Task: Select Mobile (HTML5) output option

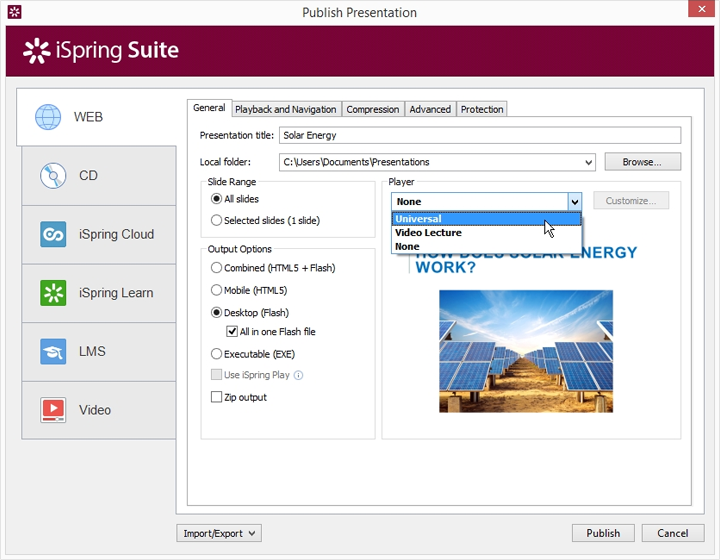Action: pos(216,290)
